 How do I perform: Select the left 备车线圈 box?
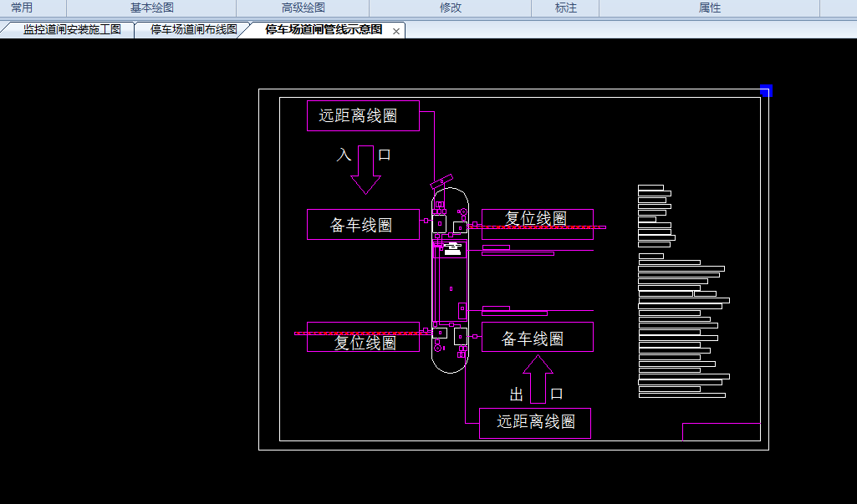363,224
